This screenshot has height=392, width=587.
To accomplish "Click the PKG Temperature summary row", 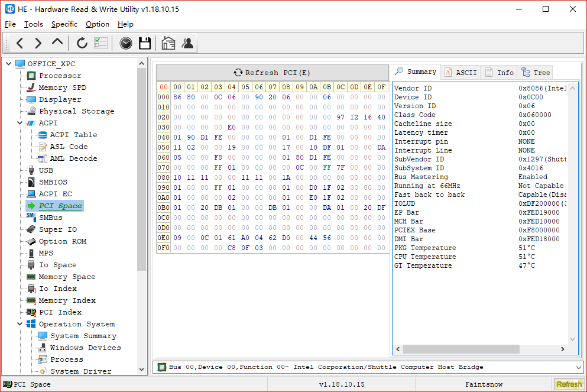I will pyautogui.click(x=481, y=248).
